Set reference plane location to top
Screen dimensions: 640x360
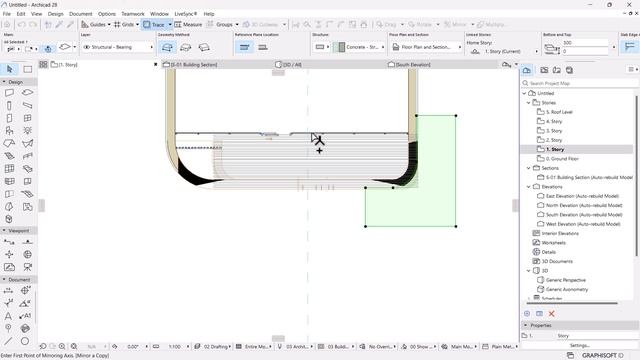(x=244, y=47)
